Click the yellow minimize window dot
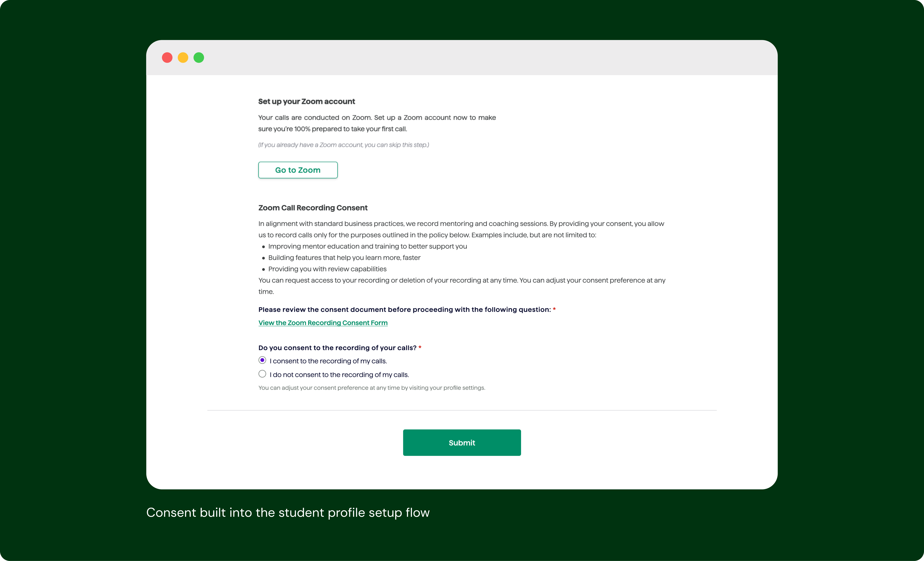Screen dimensions: 924x561 point(183,57)
